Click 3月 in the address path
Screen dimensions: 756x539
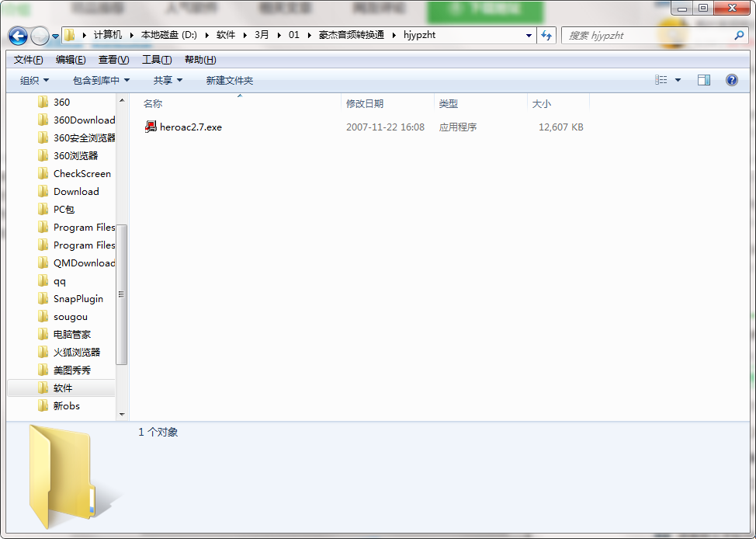pyautogui.click(x=262, y=35)
